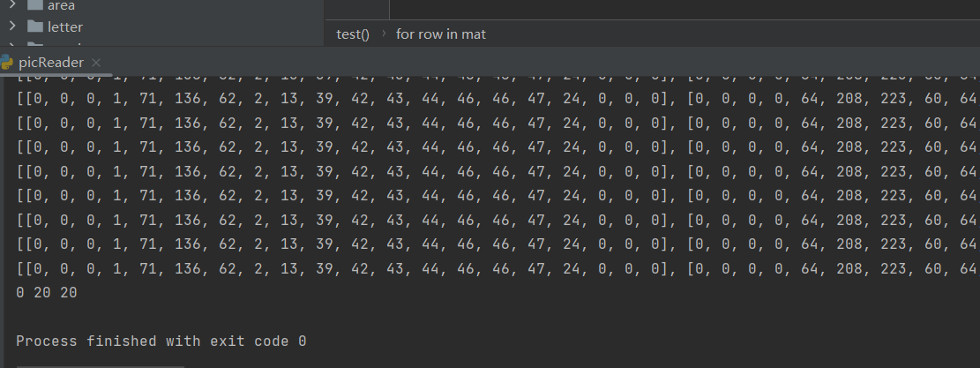Click the '0 20 20' output line

47,292
